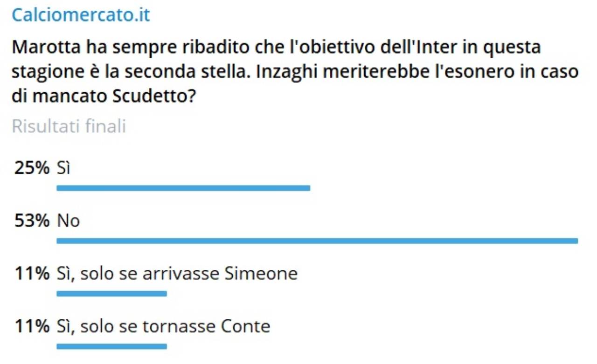This screenshot has height=364, width=597.
Task: Select "Sì, solo se arrivasse Simeone" option
Action: 177,273
